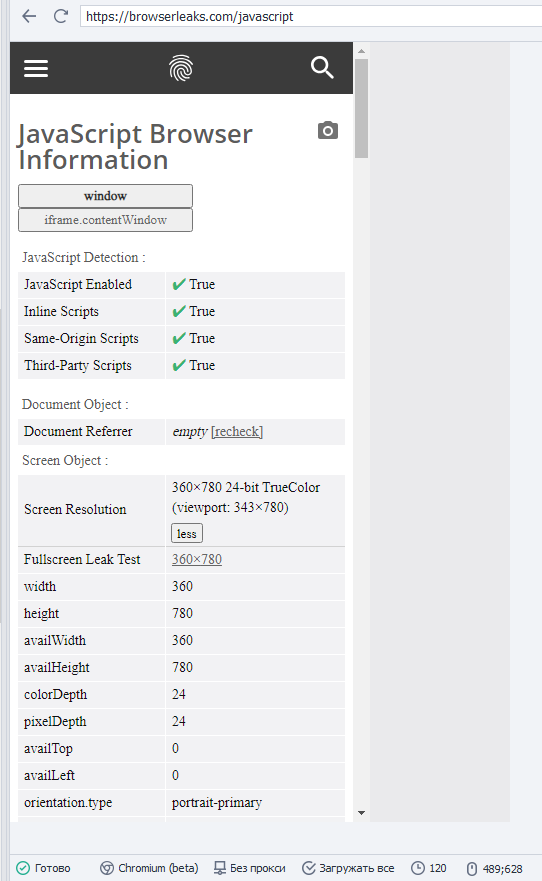Open the site search magnifier

pos(322,67)
